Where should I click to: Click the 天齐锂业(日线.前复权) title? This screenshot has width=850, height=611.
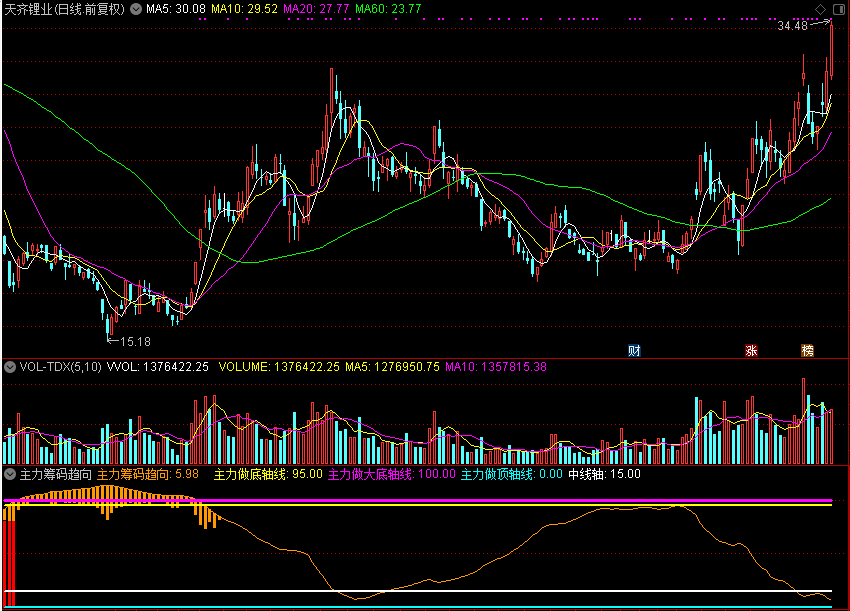[65, 9]
